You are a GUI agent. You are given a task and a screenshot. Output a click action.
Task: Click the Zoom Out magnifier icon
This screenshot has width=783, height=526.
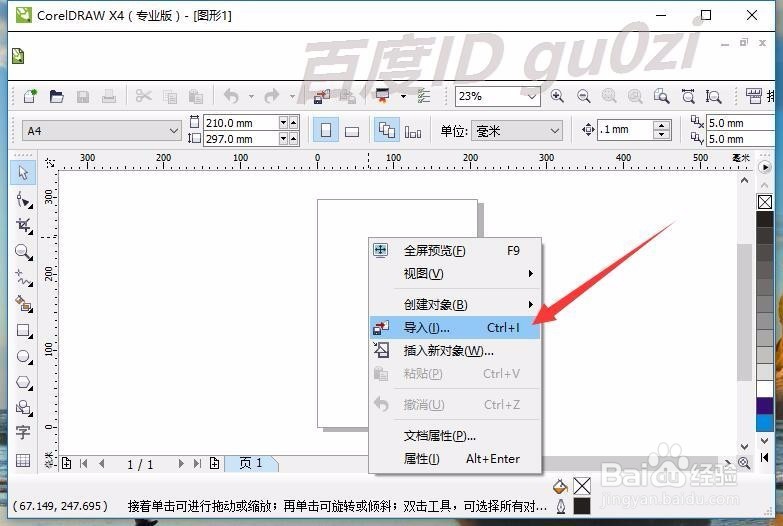pos(583,95)
